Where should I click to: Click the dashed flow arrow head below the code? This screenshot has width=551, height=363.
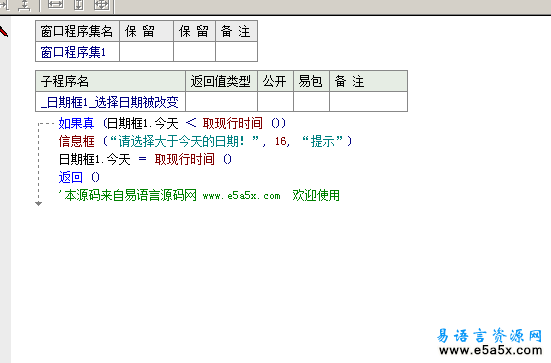(39, 203)
